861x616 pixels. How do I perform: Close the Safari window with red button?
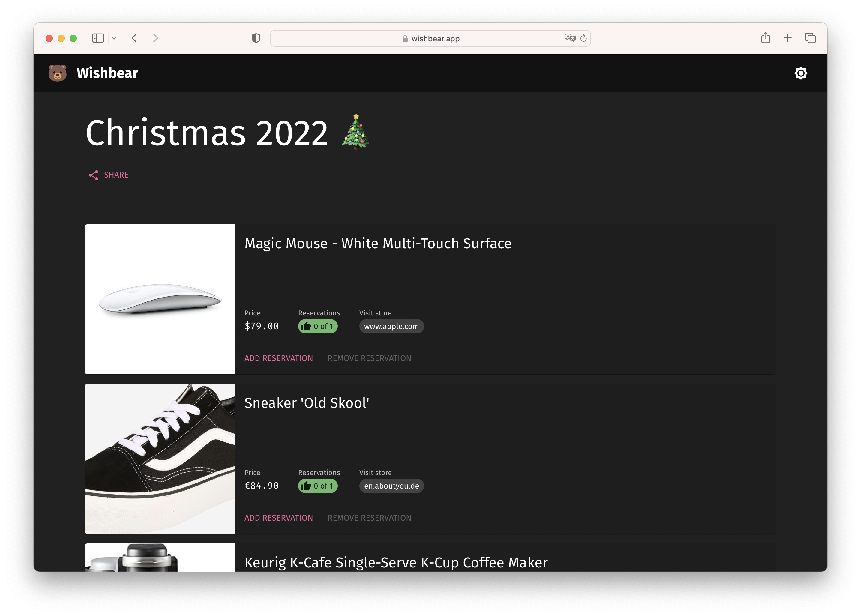(x=49, y=38)
